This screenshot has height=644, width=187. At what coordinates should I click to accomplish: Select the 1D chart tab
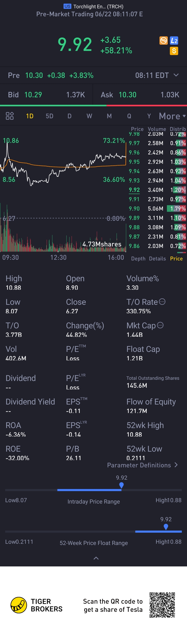[x=30, y=116]
